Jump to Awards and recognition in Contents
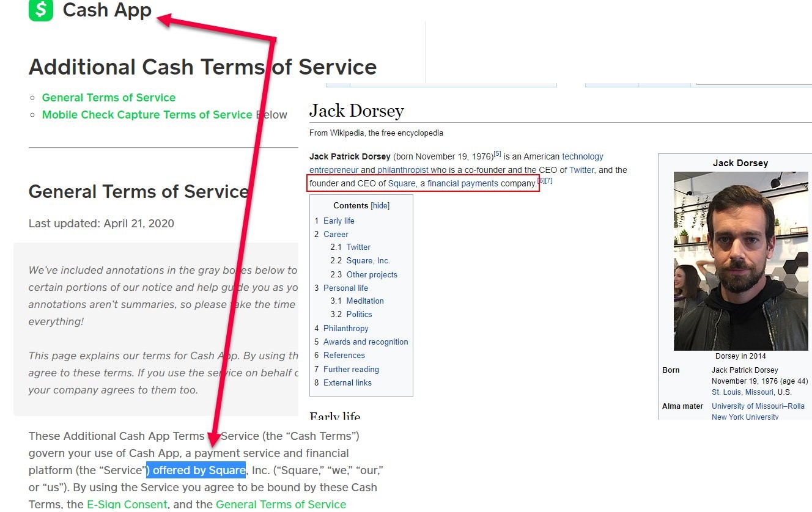Image resolution: width=812 pixels, height=512 pixels. [366, 342]
